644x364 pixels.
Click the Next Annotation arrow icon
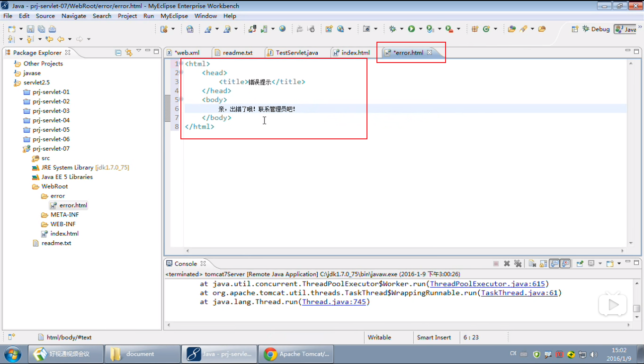[11, 39]
